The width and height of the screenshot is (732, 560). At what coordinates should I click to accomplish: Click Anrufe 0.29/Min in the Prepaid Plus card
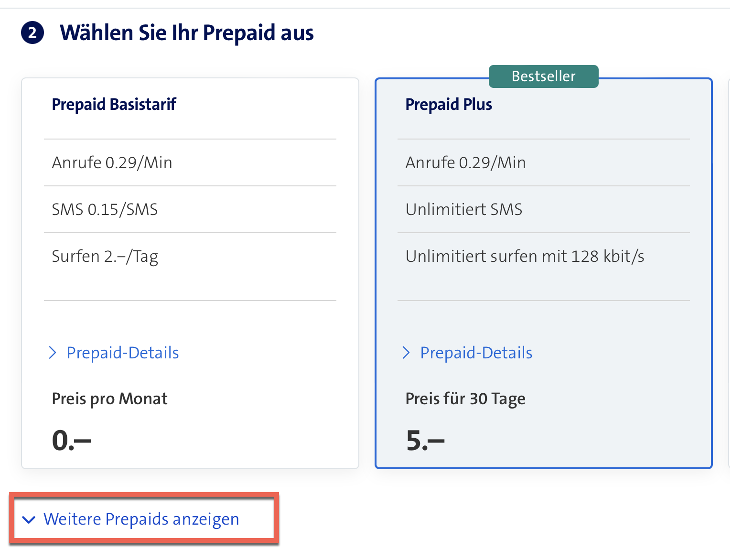coord(465,163)
